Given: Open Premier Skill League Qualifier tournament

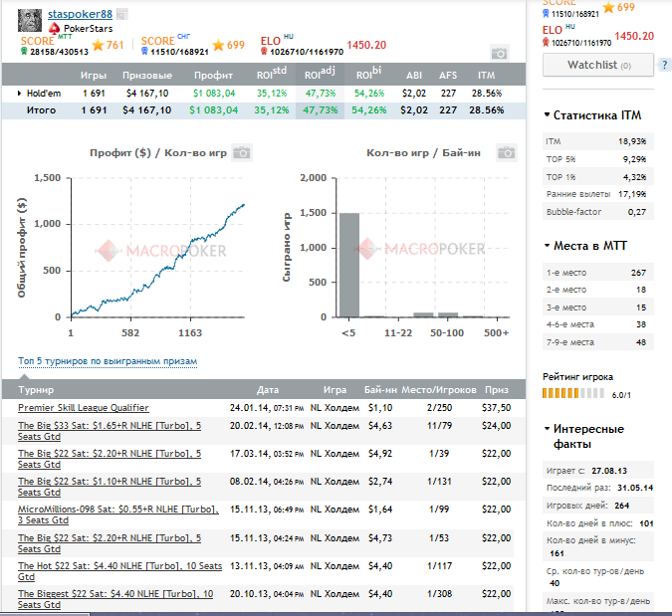Looking at the screenshot, I should coord(84,407).
